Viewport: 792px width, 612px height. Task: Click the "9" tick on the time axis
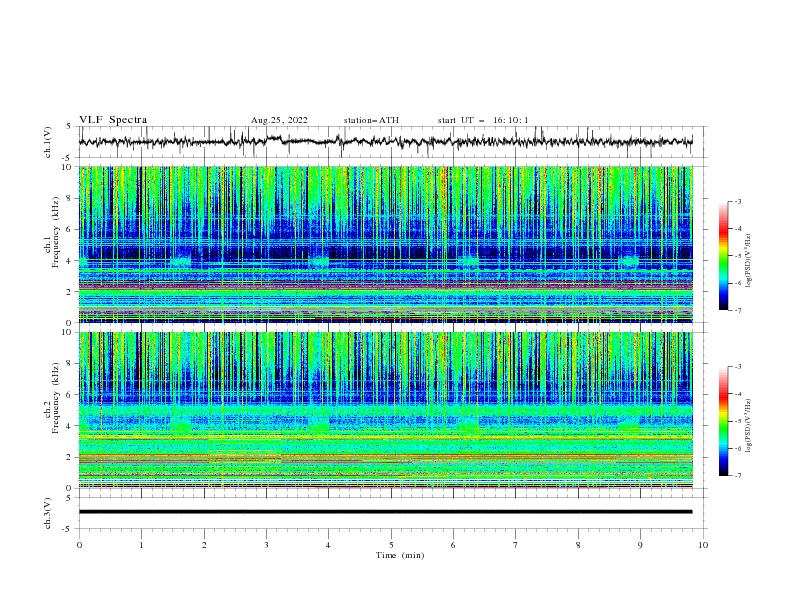[x=640, y=545]
